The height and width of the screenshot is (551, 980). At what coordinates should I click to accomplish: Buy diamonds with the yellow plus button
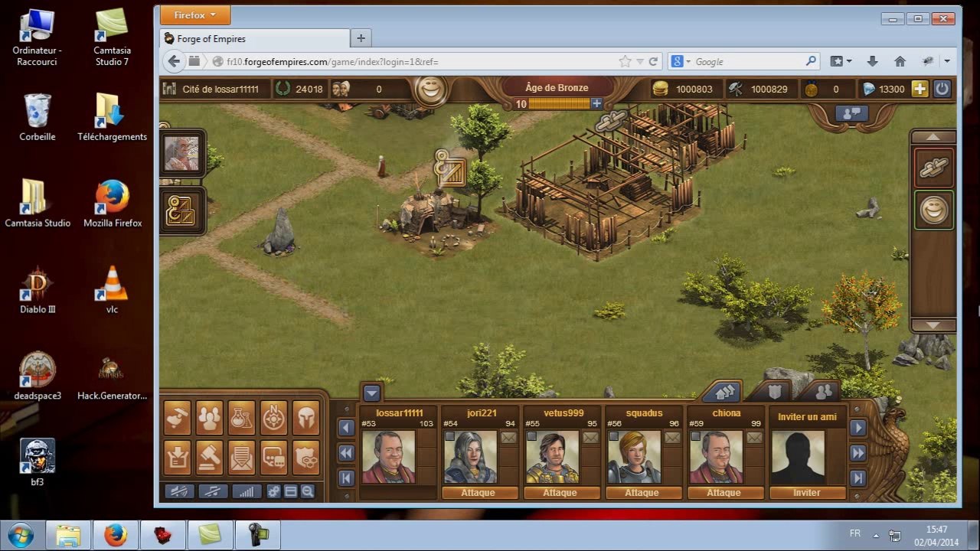pyautogui.click(x=920, y=89)
